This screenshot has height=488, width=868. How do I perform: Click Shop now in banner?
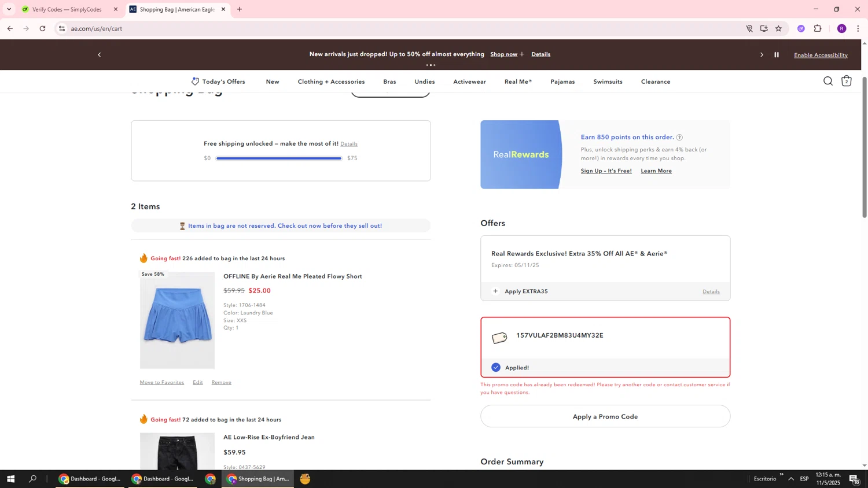click(x=504, y=54)
